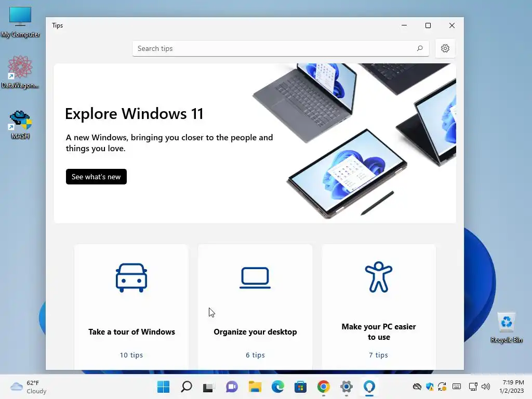Viewport: 532px width, 399px height.
Task: Switch to Google Chrome in taskbar
Action: click(323, 387)
